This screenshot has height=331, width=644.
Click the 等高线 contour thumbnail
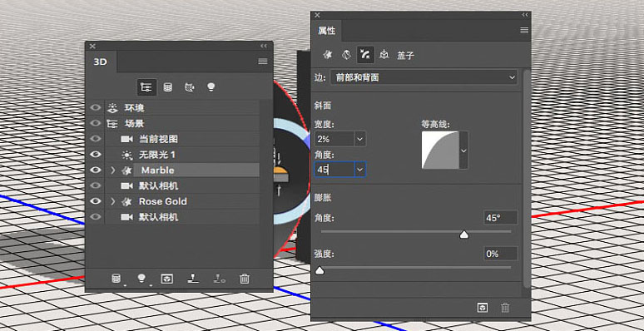(x=440, y=151)
